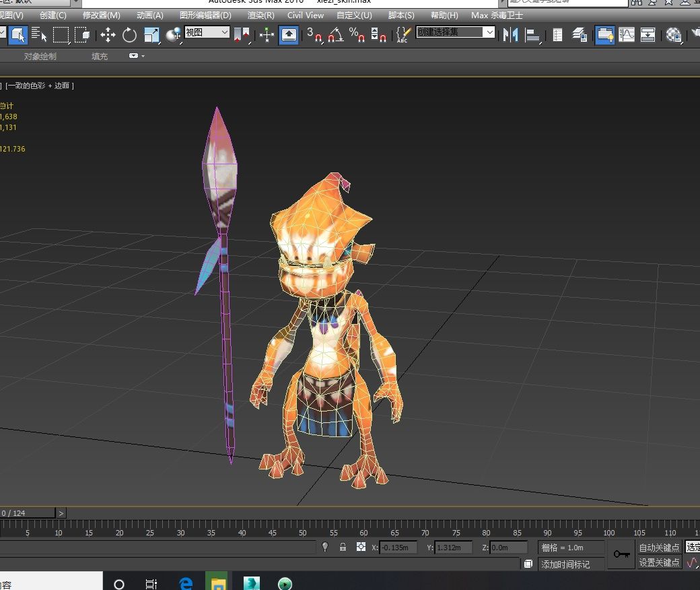Toggle the selection lock padlock
Screen dimensions: 700x590
click(x=343, y=547)
